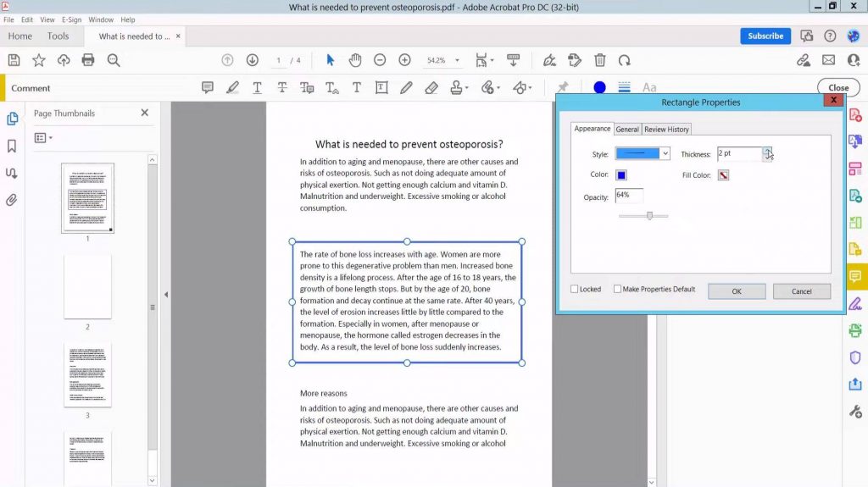
Task: Print the document using the printer icon
Action: coord(88,60)
